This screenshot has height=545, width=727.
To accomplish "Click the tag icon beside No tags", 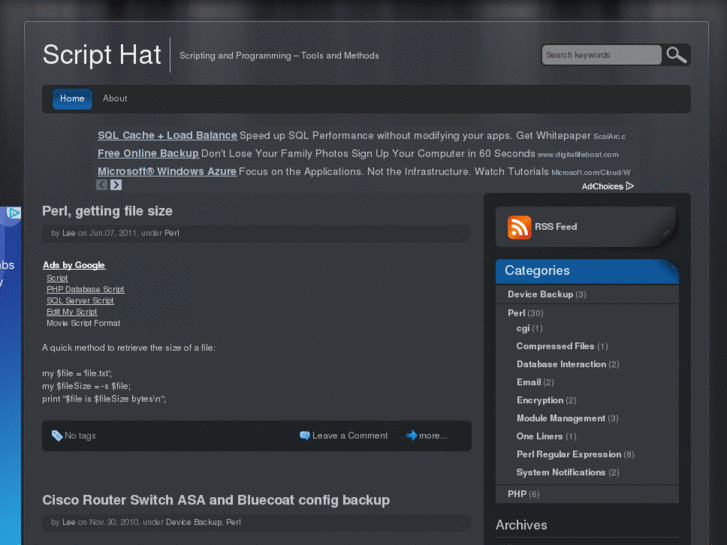I will point(57,436).
